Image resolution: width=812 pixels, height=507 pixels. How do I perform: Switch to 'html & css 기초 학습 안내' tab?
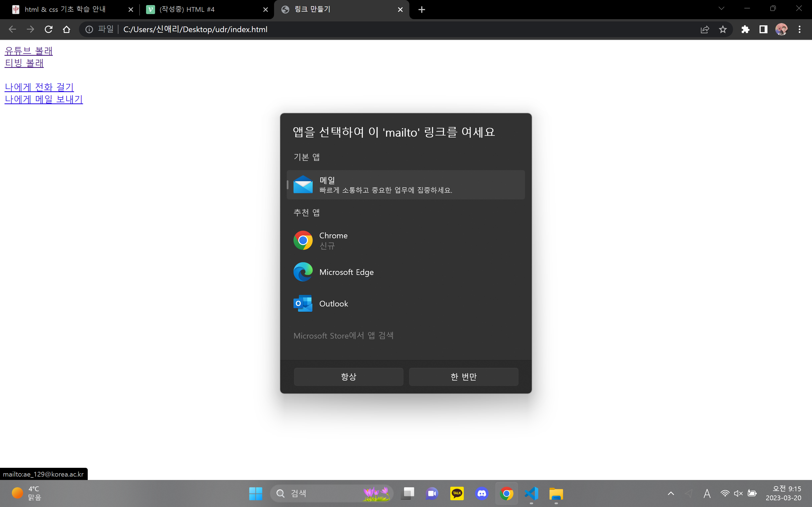tap(65, 9)
